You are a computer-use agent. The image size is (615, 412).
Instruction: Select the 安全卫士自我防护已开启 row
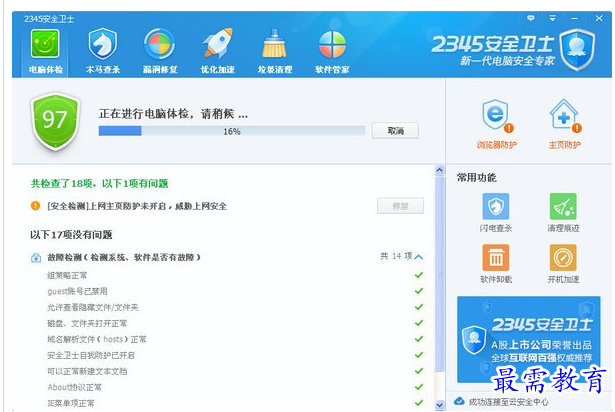(235, 355)
